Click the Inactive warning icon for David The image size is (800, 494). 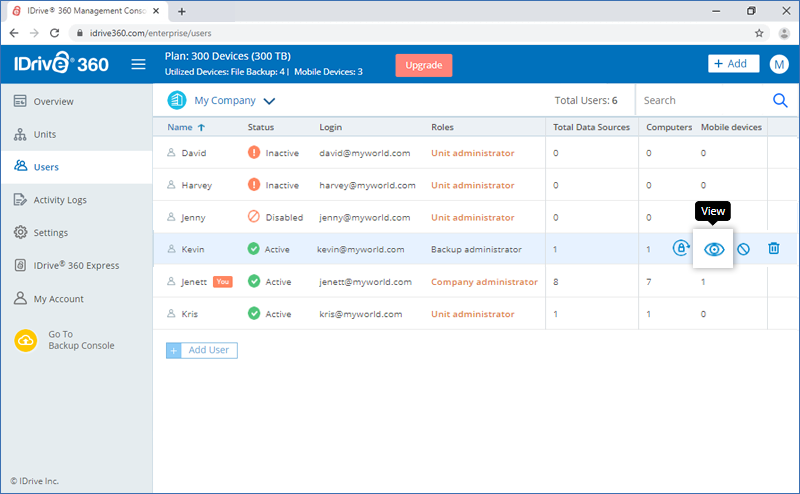pyautogui.click(x=254, y=152)
